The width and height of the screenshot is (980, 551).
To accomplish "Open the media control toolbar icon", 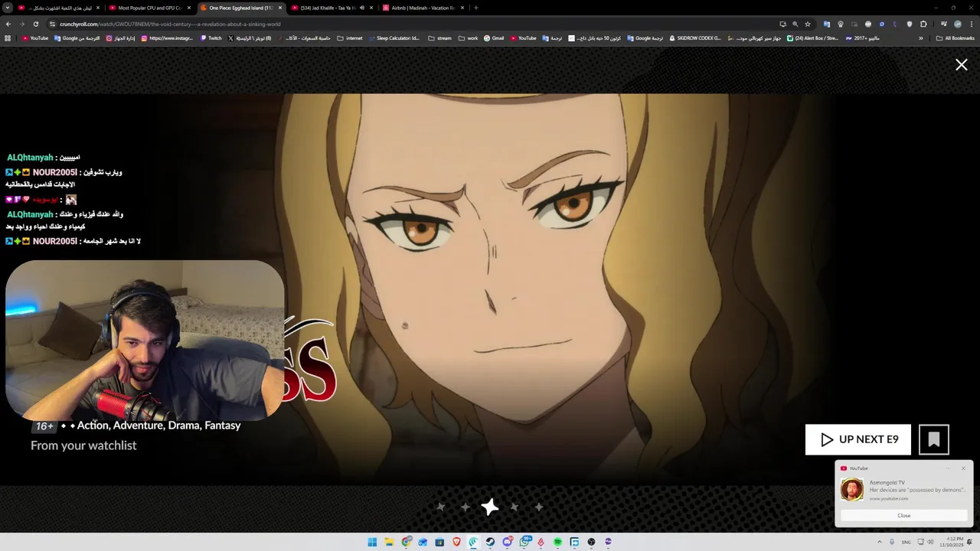I will (x=943, y=24).
